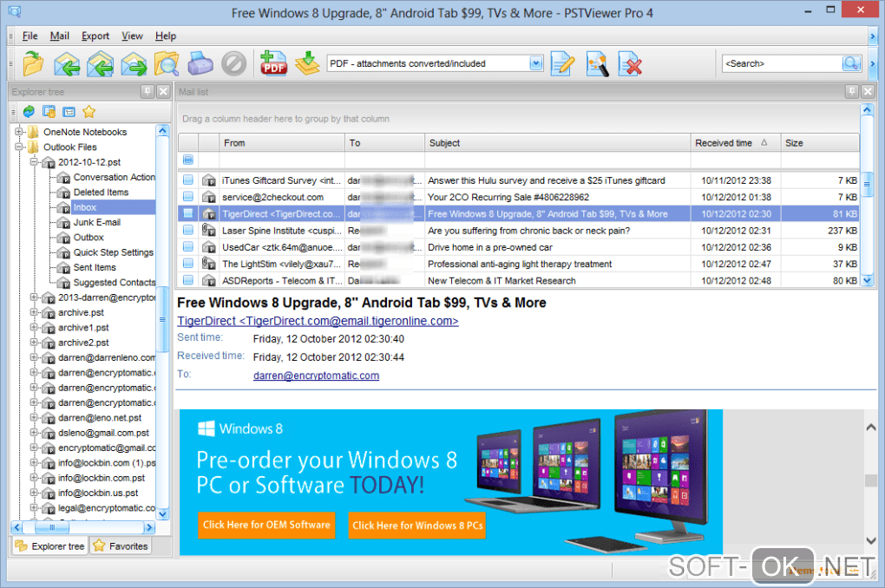
Task: Expand the OneNote Notebooks node
Action: (x=18, y=132)
